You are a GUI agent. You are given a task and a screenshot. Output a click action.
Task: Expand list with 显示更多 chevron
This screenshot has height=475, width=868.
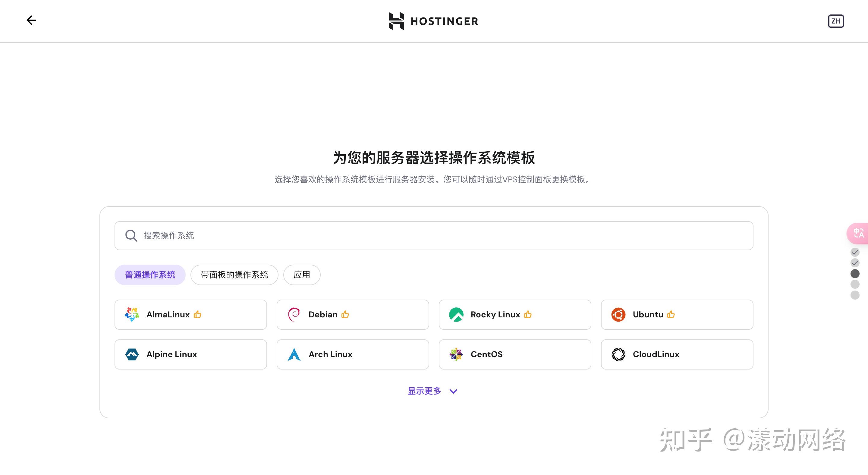tap(453, 392)
